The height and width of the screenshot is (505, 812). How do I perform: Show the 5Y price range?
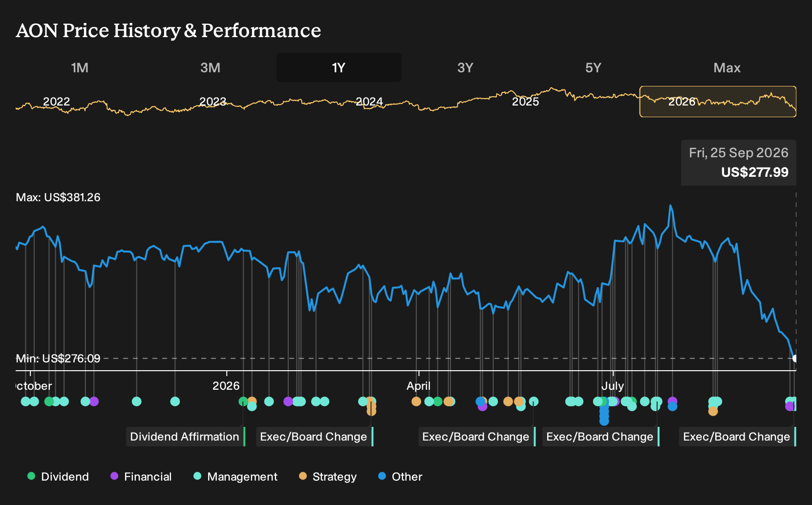[593, 67]
